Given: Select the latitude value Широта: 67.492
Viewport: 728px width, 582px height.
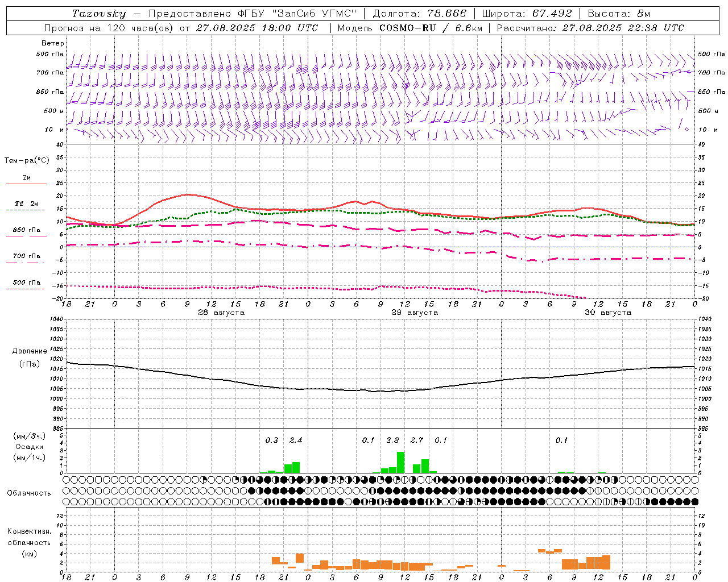Looking at the screenshot, I should tap(527, 14).
